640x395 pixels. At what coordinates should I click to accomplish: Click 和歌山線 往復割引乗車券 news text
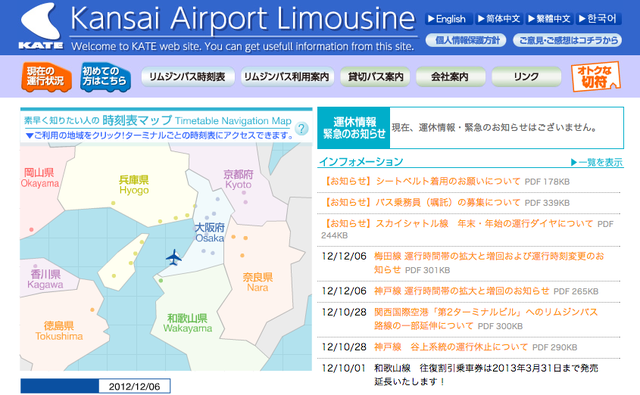click(486, 375)
